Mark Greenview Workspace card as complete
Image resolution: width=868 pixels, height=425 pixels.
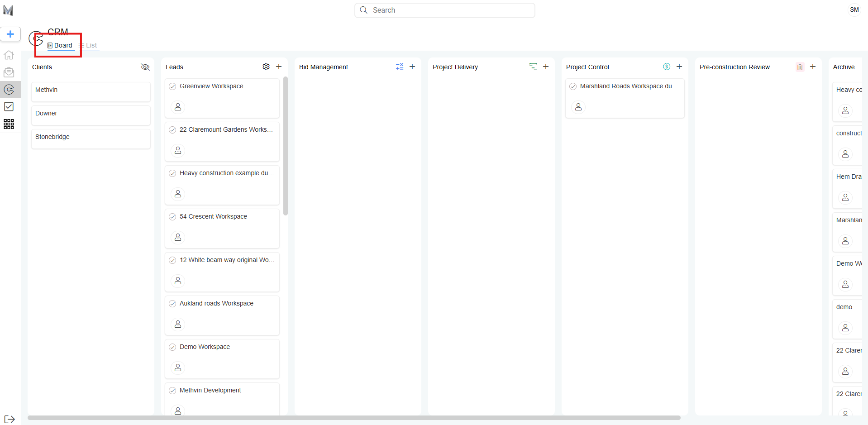172,86
